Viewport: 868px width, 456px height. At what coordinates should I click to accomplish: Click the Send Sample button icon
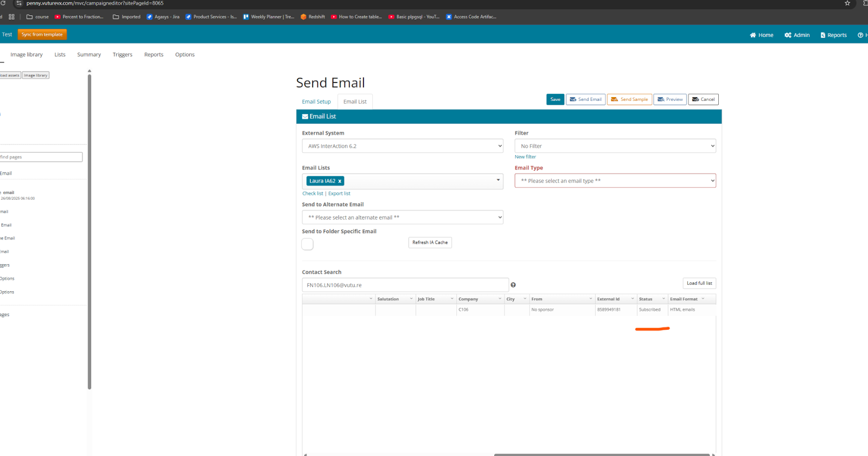tap(614, 99)
